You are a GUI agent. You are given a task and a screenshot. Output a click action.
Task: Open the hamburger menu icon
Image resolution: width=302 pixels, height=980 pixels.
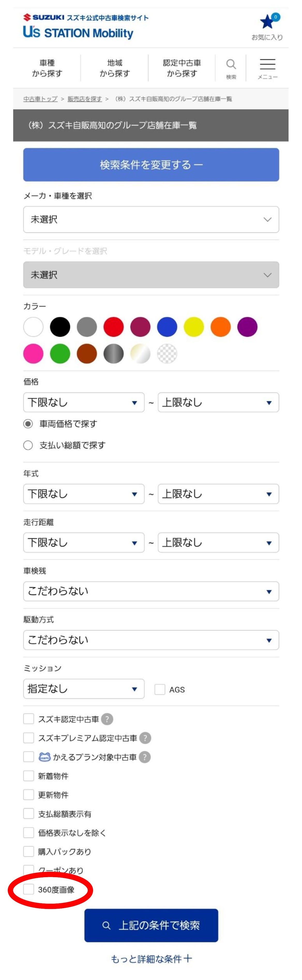point(267,65)
